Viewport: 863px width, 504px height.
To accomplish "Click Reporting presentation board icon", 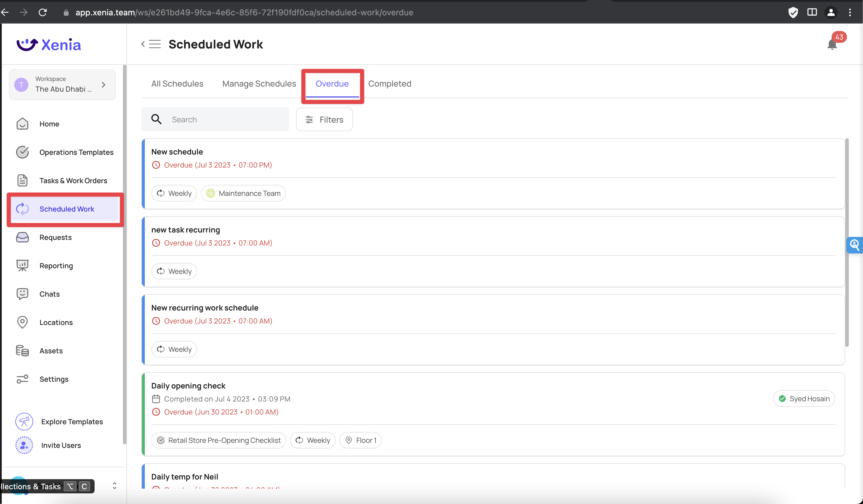I will pos(22,266).
